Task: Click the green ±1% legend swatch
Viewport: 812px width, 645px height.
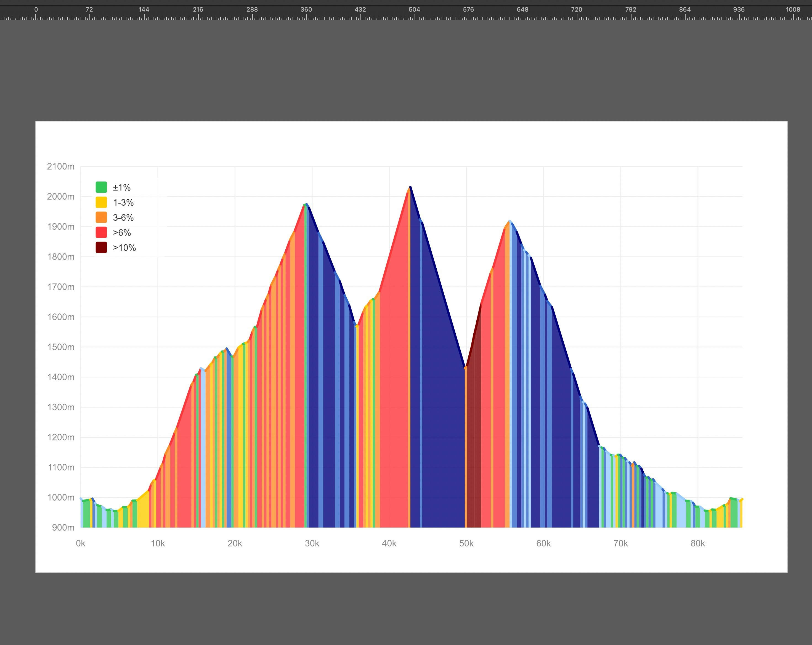Action: coord(101,187)
